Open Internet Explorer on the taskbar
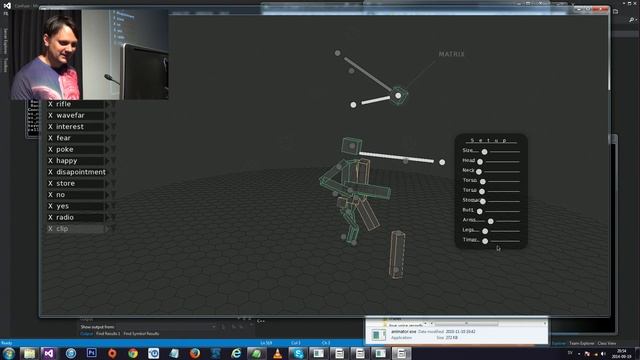Image resolution: width=640 pixels, height=360 pixels. [236, 353]
